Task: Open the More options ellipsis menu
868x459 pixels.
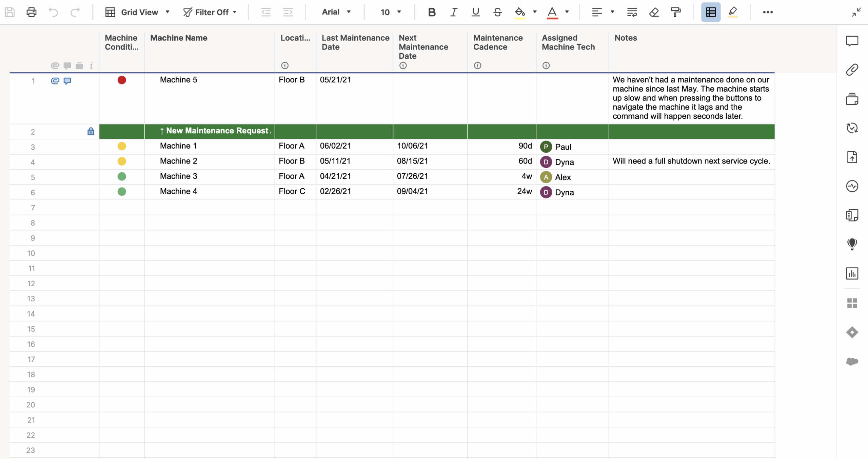Action: tap(768, 12)
